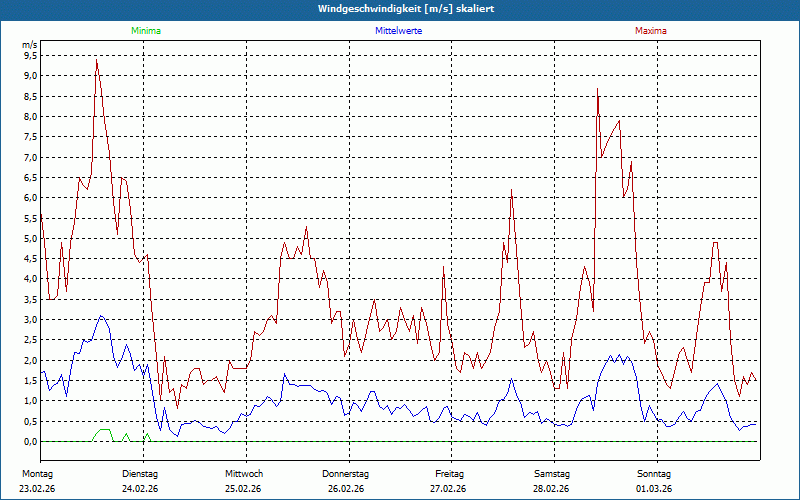Select the 1,5 y-axis value
Viewport: 800px width, 500px height.
point(31,381)
